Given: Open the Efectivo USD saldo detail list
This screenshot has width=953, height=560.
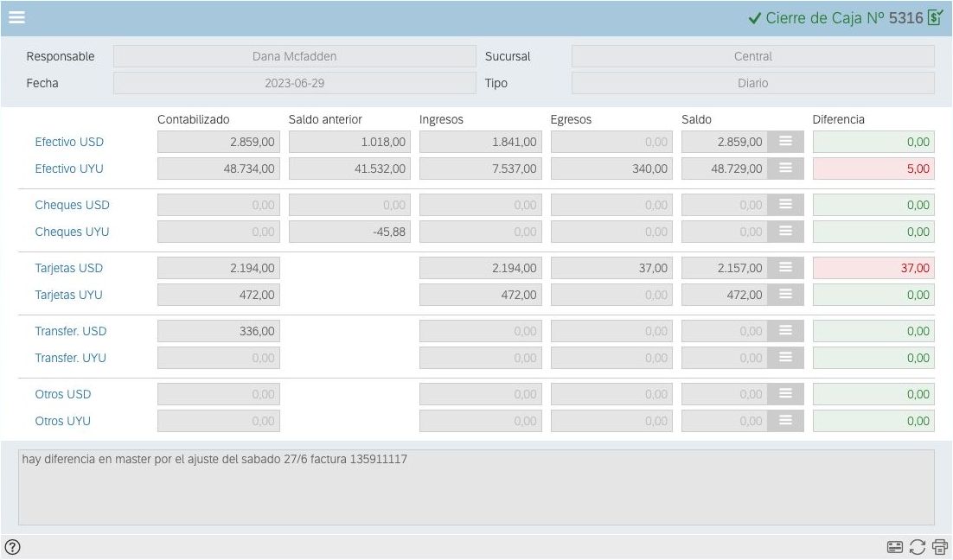Looking at the screenshot, I should [x=785, y=142].
